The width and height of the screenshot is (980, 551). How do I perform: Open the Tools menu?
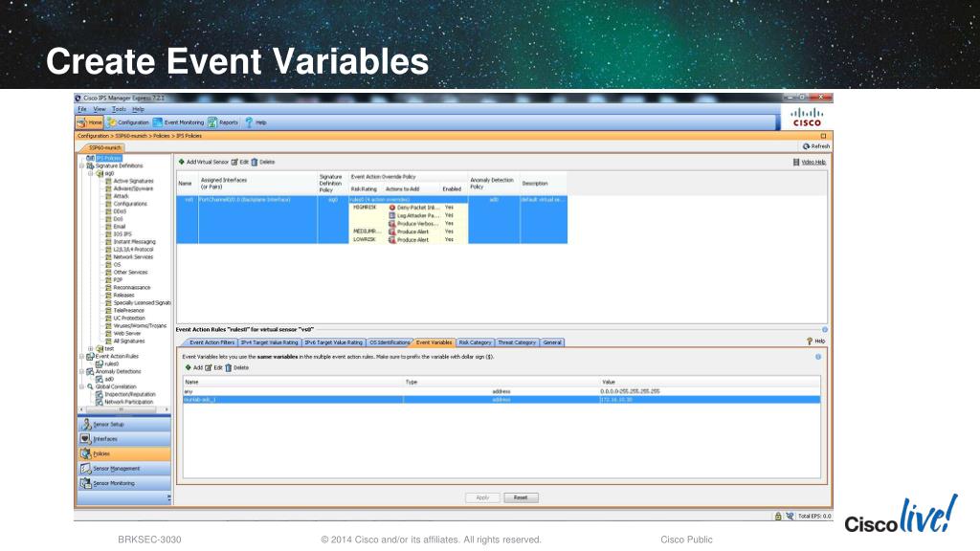[119, 109]
